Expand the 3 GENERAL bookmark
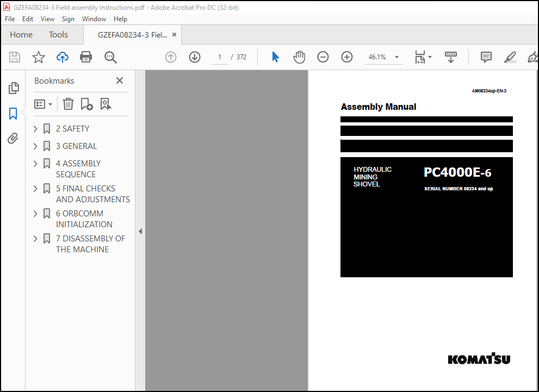Screen dimensions: 539x392 coord(35,146)
